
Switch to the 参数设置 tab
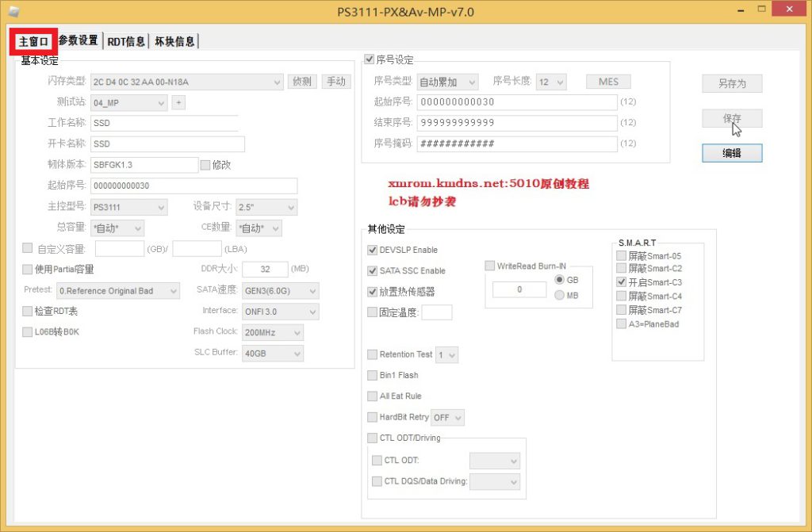coord(79,41)
